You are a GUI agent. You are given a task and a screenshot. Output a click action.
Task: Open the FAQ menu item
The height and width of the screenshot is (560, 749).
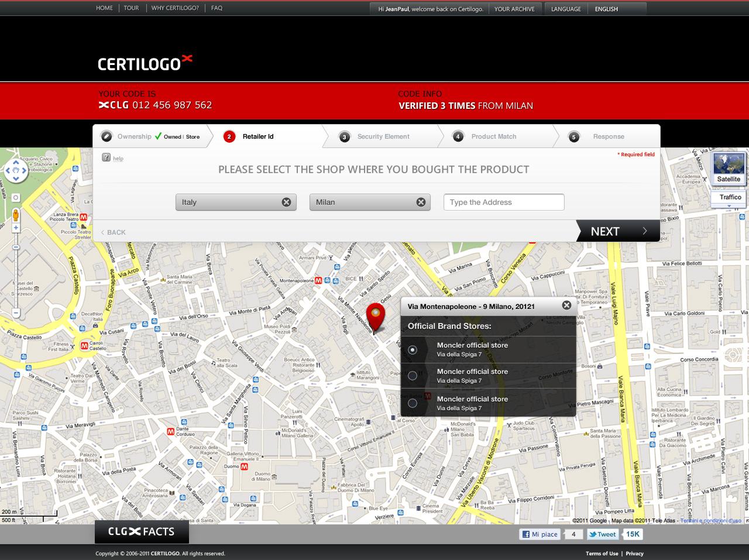217,8
